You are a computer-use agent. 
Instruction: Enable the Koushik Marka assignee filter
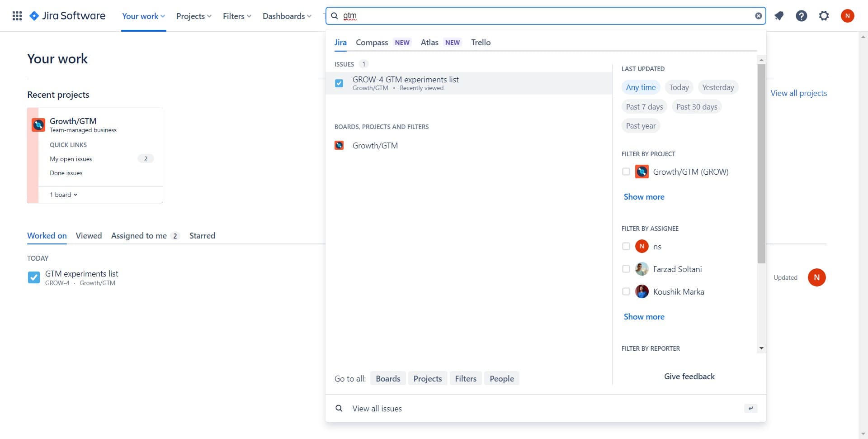coord(626,291)
